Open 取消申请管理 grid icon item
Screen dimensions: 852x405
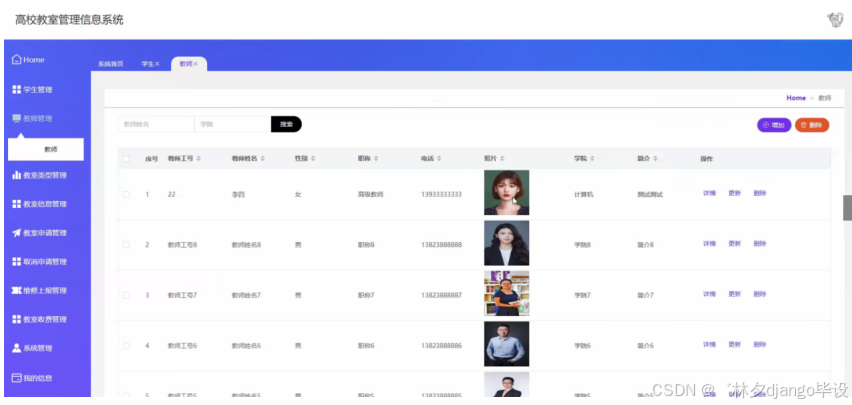16,261
